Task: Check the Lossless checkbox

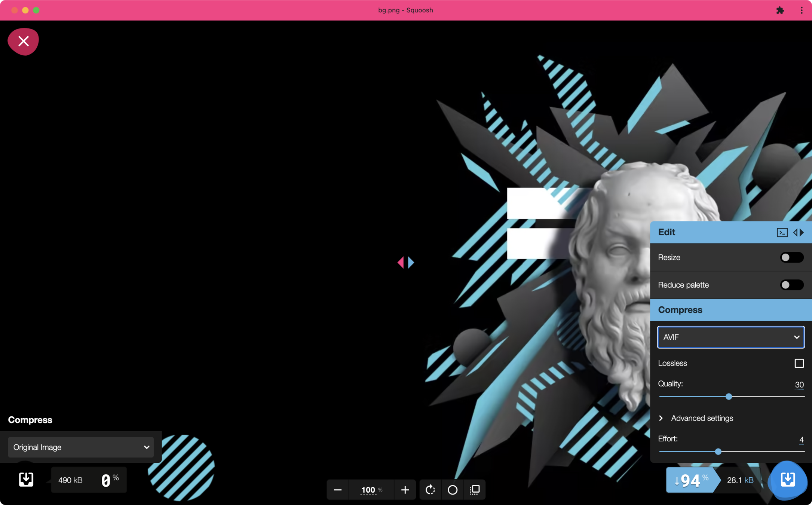Action: coord(799,363)
